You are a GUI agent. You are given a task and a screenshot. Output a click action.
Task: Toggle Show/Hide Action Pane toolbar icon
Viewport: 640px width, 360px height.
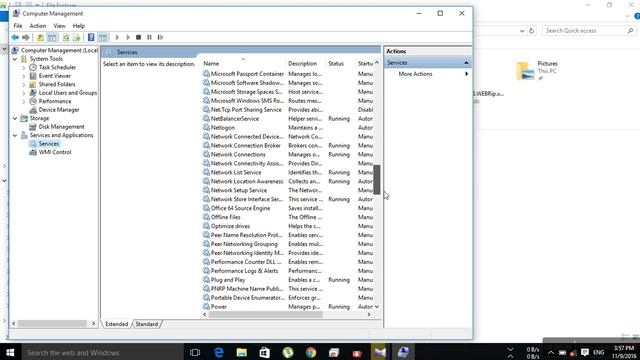[103, 38]
